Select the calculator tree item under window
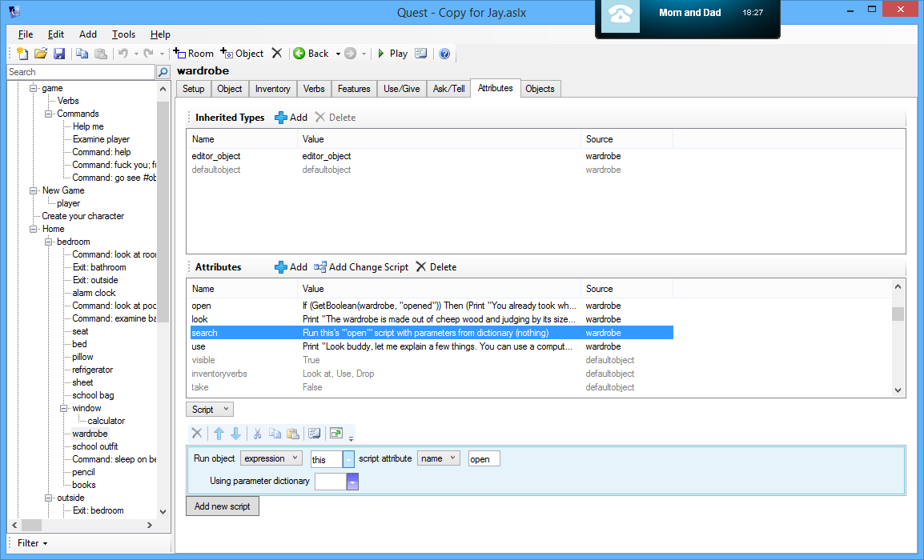924x560 pixels. coord(105,420)
